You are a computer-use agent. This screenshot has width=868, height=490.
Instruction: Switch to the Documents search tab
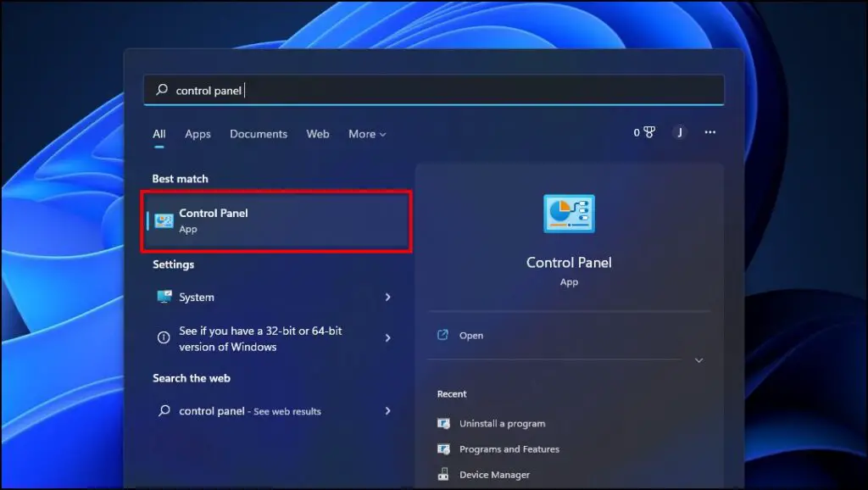(259, 134)
